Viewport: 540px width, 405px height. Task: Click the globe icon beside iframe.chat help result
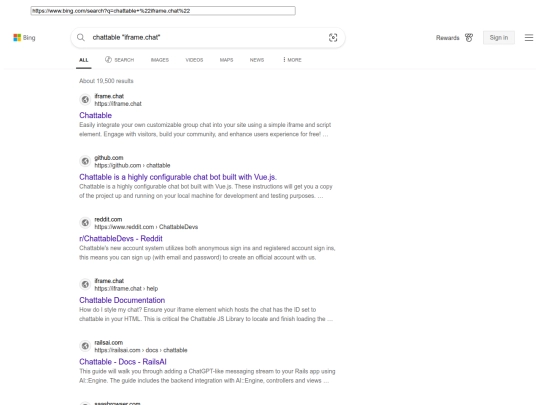(85, 284)
